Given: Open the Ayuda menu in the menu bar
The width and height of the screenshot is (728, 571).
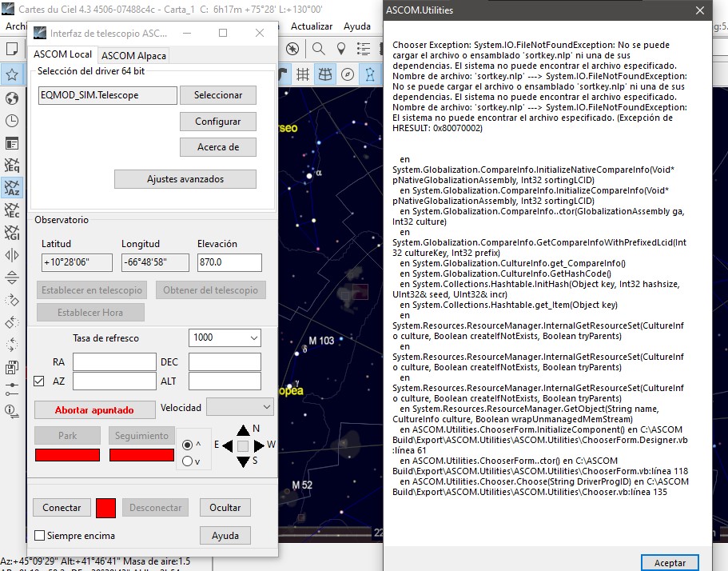Looking at the screenshot, I should pos(357,26).
